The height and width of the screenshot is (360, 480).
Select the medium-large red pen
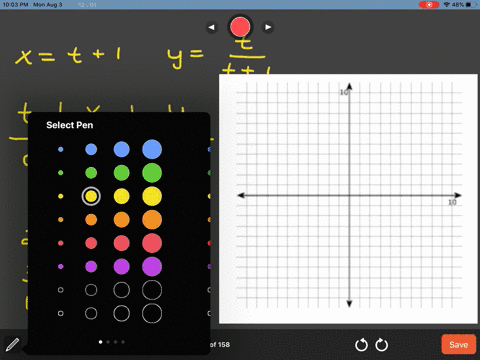122,243
